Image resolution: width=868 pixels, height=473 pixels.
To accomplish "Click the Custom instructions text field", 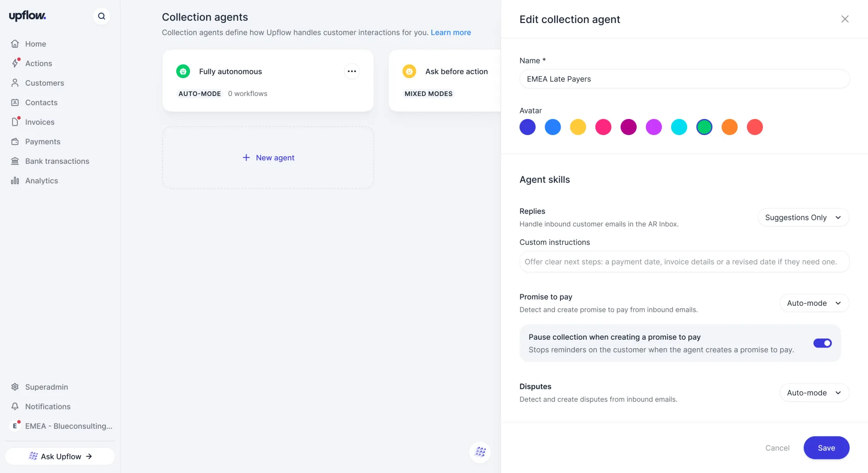I will [x=684, y=262].
